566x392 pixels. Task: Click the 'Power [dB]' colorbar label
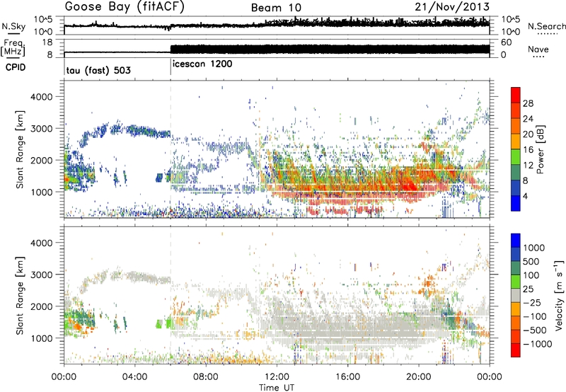tap(540, 149)
